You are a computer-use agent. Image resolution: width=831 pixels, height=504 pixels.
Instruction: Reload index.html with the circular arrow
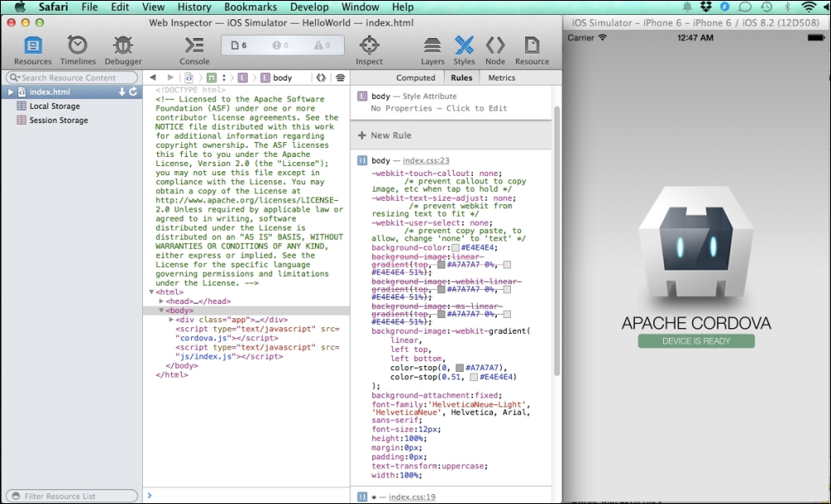[133, 91]
